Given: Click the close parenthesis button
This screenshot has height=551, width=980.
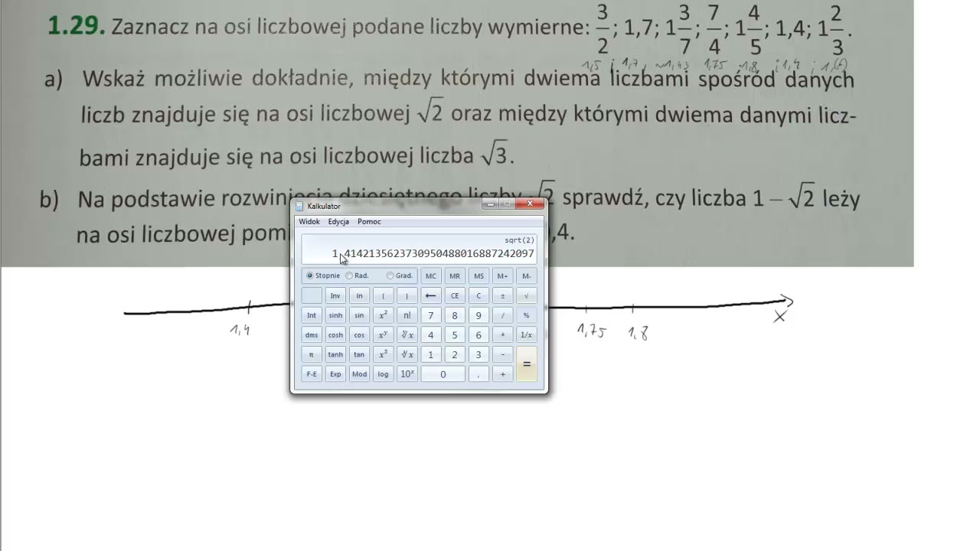Looking at the screenshot, I should [x=407, y=295].
